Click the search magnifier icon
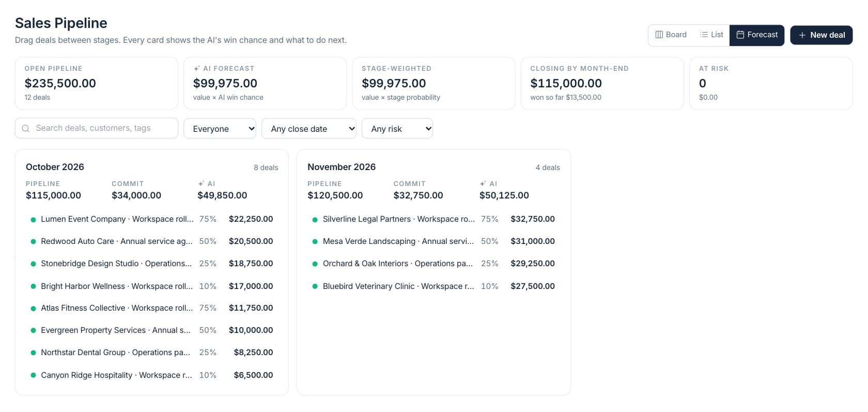 click(x=26, y=128)
